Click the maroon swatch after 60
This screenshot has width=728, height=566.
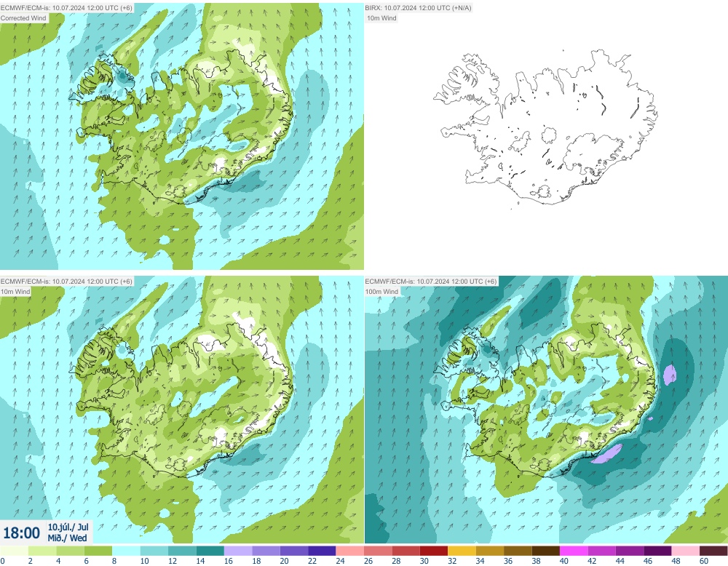pyautogui.click(x=713, y=551)
